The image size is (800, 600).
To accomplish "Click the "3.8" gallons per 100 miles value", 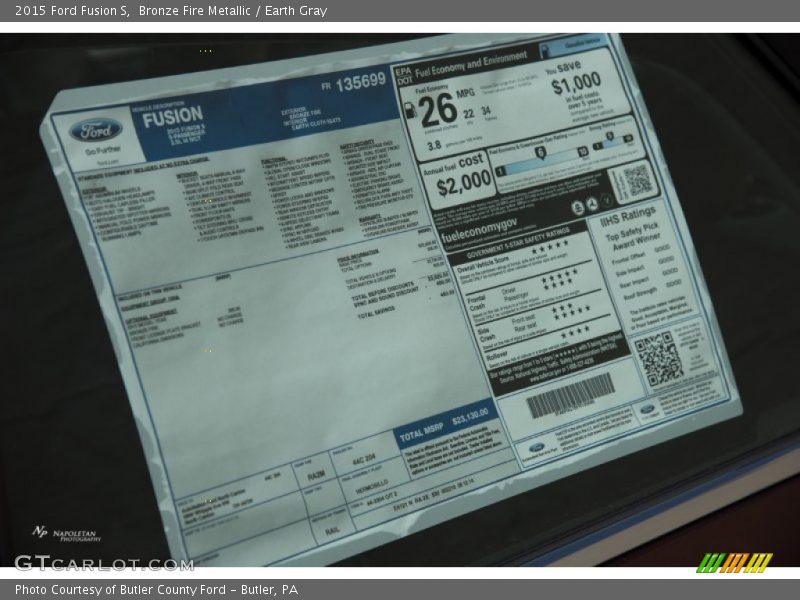I will [x=434, y=146].
